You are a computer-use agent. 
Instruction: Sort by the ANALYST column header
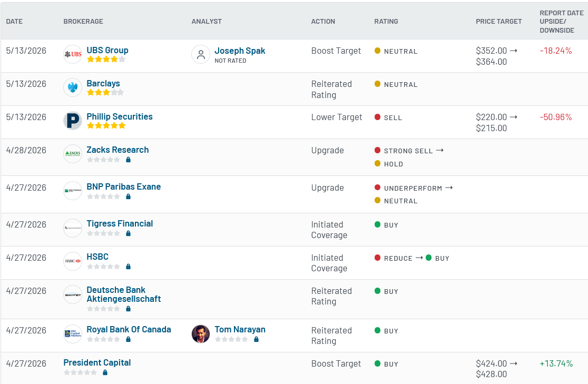tap(207, 22)
